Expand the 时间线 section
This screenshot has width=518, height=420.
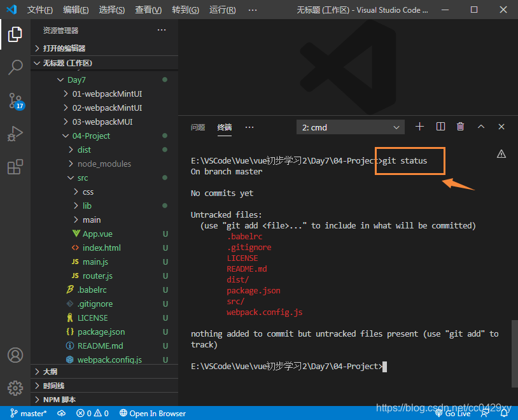[104, 386]
